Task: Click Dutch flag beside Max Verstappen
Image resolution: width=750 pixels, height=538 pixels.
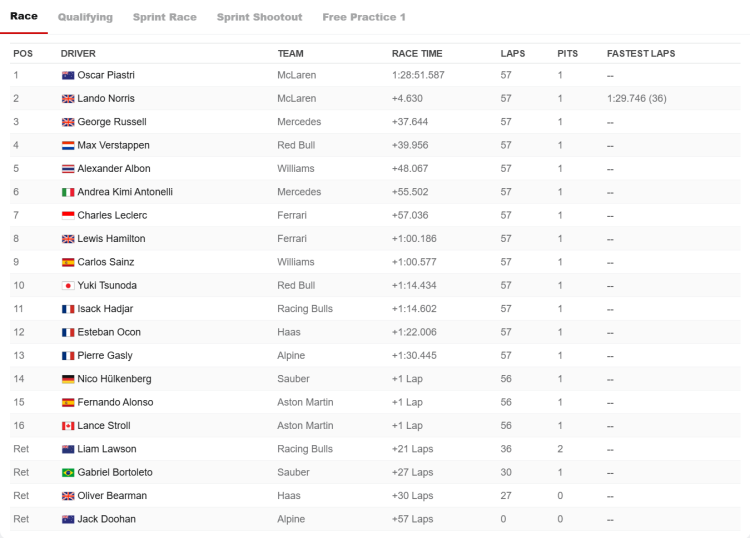Action: coord(68,145)
